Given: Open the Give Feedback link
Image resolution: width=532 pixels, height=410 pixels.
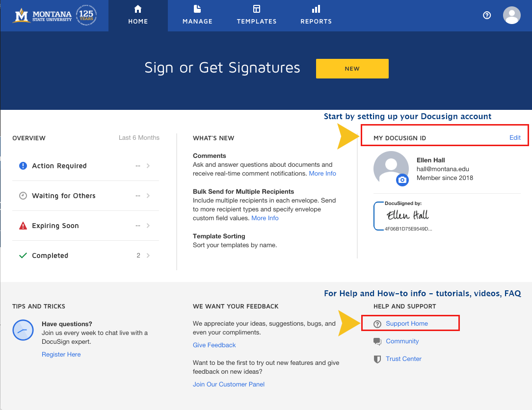Looking at the screenshot, I should coord(214,345).
